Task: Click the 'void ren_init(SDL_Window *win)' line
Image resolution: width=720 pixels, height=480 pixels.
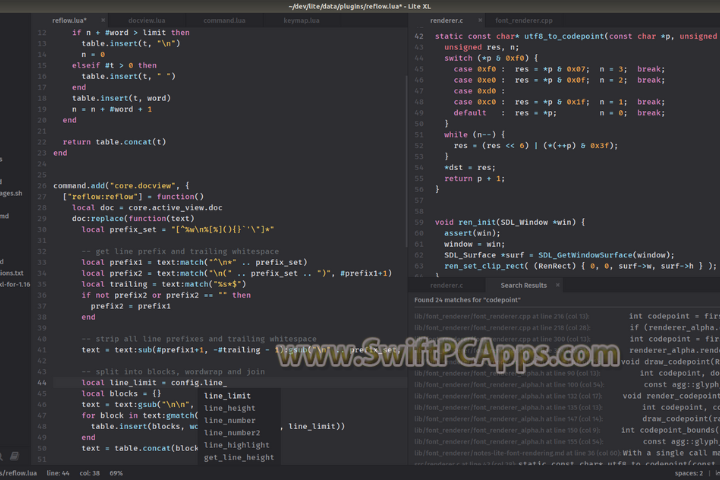Action: click(510, 222)
